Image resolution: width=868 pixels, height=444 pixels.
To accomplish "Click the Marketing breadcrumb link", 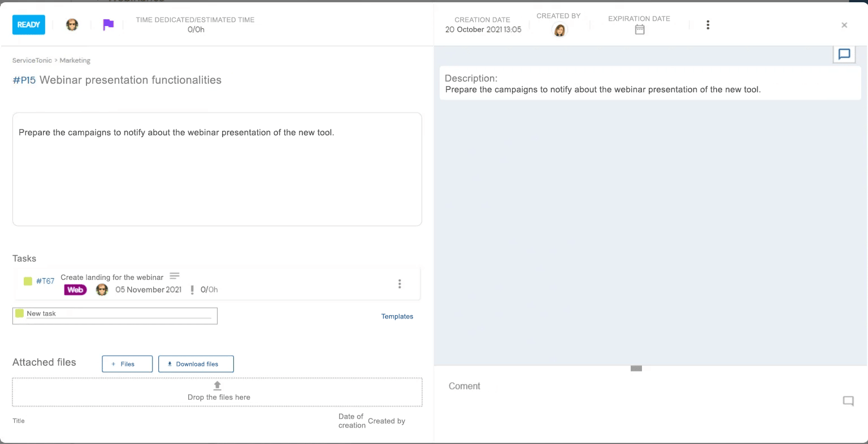I will [x=75, y=61].
